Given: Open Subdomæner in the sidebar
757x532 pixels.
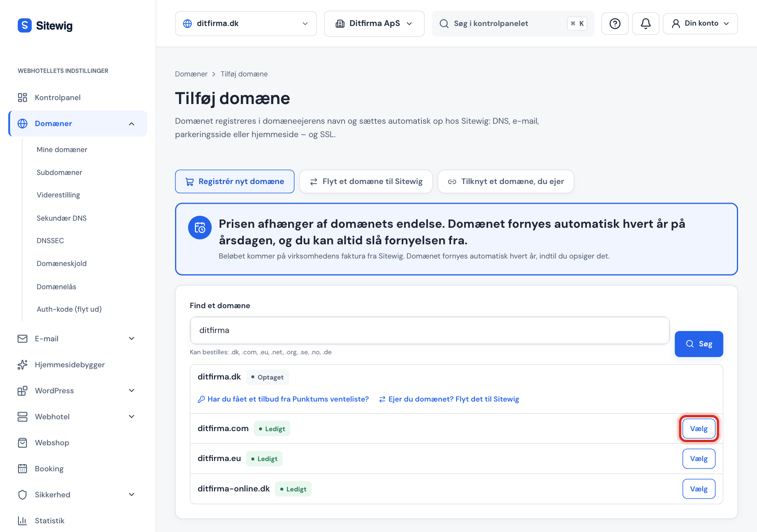Looking at the screenshot, I should [x=59, y=172].
